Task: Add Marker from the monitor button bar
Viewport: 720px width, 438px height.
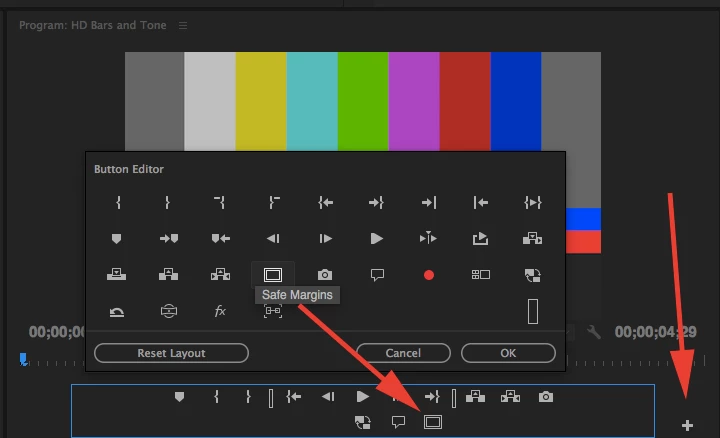Action: [x=180, y=397]
